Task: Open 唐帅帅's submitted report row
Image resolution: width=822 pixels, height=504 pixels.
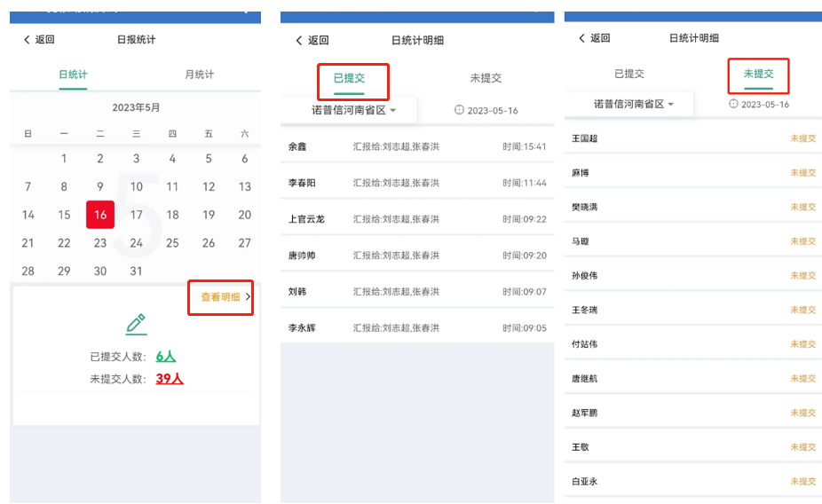Action: (x=417, y=256)
